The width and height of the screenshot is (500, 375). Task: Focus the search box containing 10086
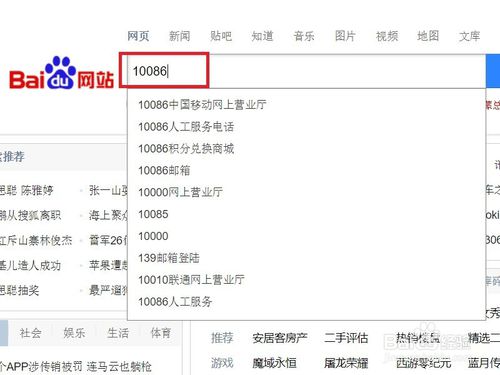(306, 71)
